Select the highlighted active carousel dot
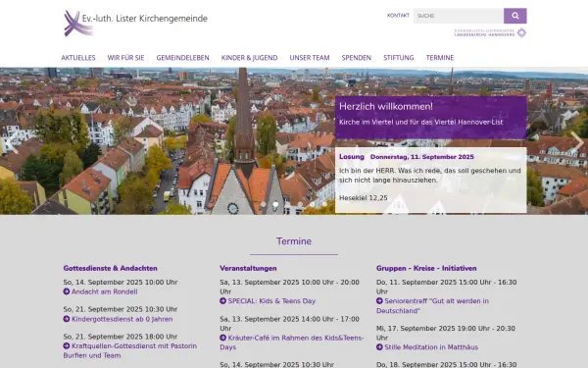588x368 pixels. (x=275, y=204)
